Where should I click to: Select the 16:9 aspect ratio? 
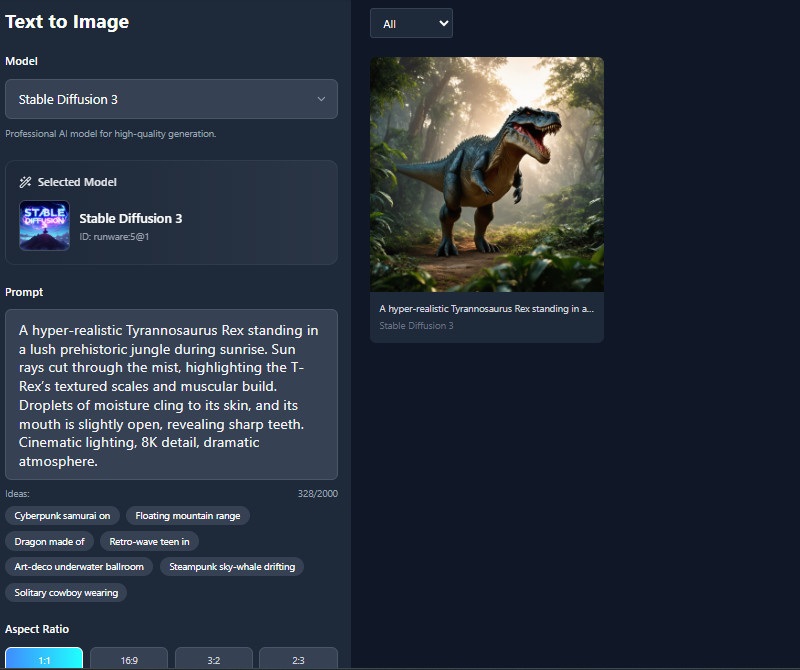point(129,659)
